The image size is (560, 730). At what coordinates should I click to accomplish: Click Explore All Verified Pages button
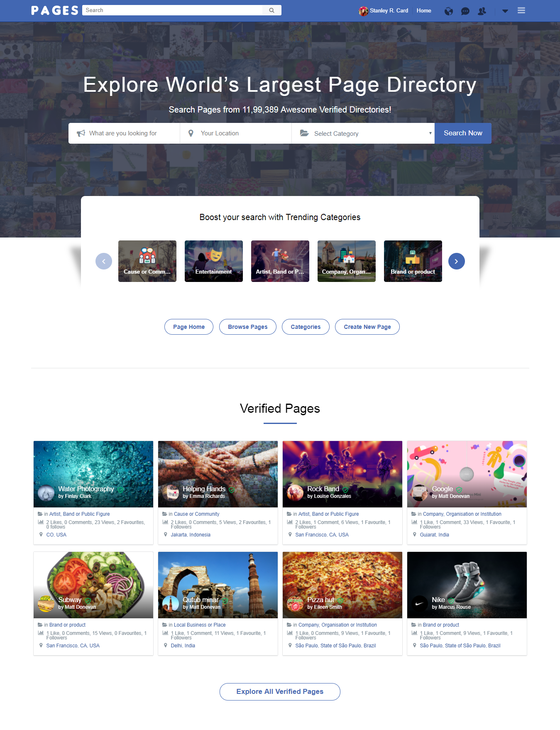coord(280,692)
